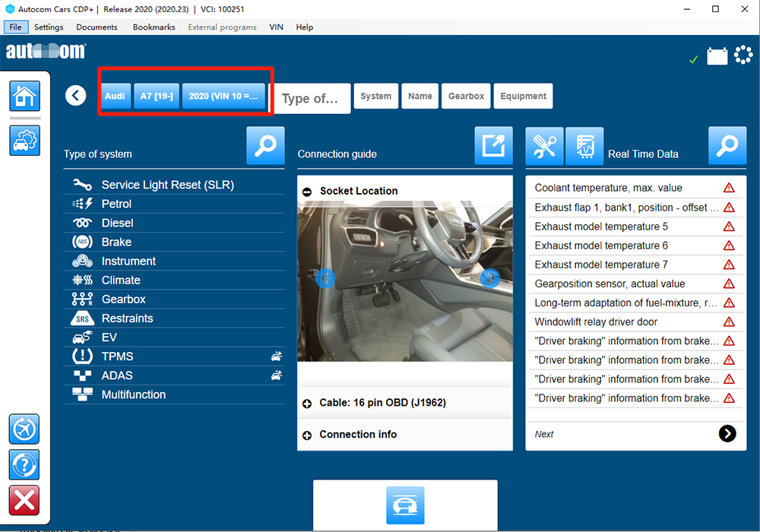
Task: Select the Petrol system type
Action: click(174, 204)
